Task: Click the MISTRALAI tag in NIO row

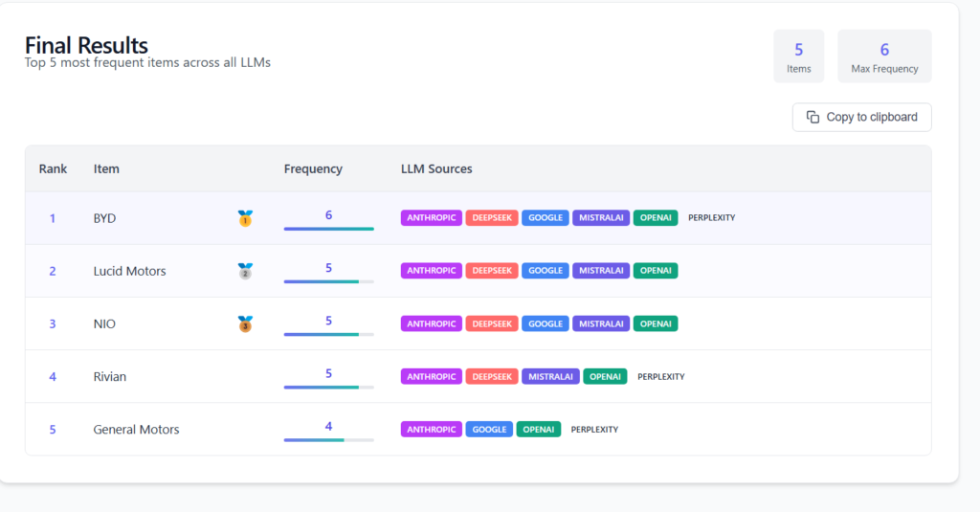Action: (x=601, y=323)
